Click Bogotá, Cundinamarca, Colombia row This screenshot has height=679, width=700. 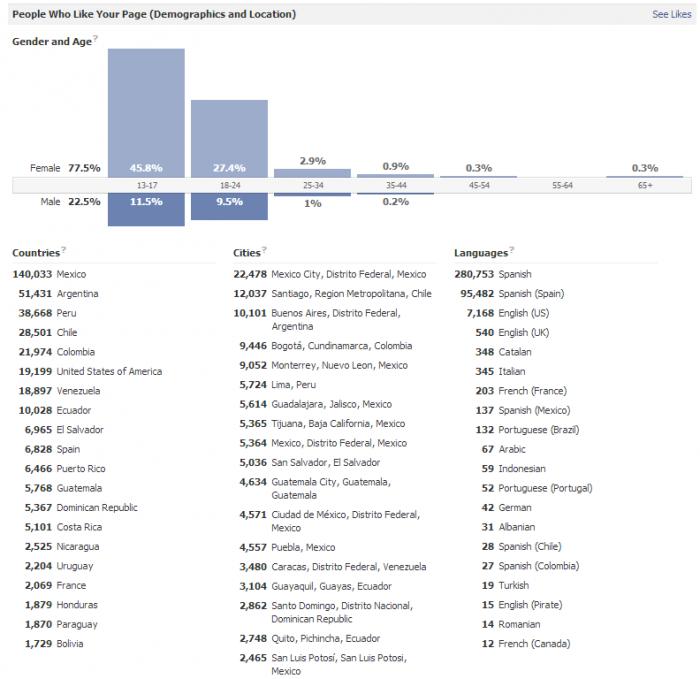click(326, 346)
